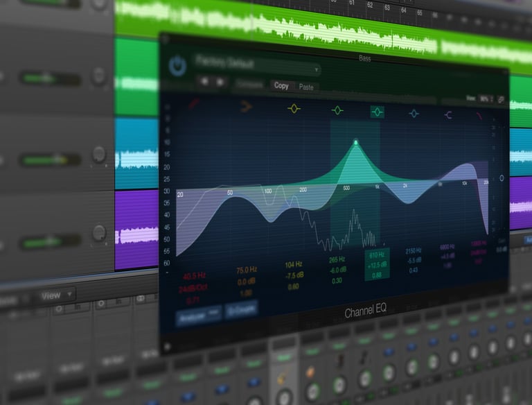The height and width of the screenshot is (405, 532).
Task: Click bar 62 in timeline ruler
Action: coord(370,5)
